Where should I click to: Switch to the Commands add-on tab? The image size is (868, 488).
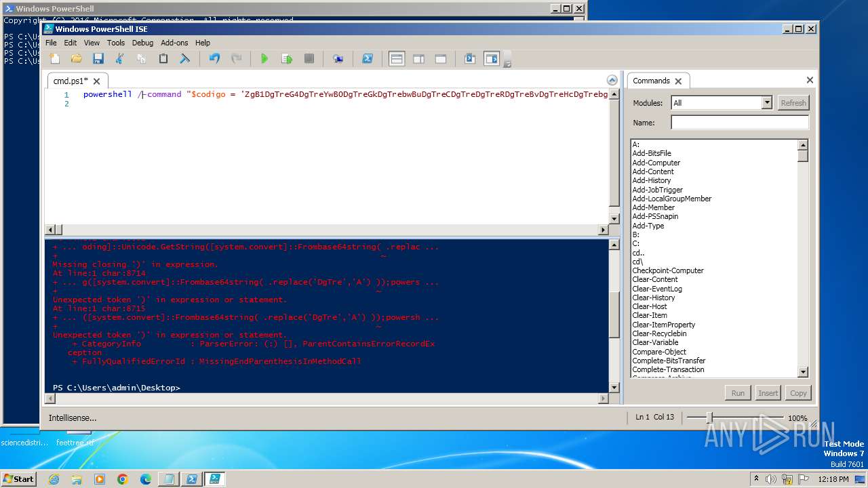[x=651, y=81]
